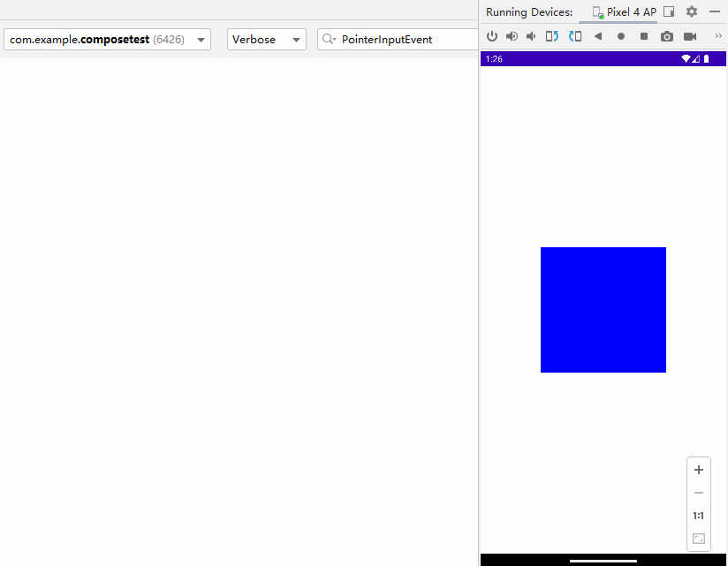The height and width of the screenshot is (566, 728).
Task: Rotate the device left
Action: [x=552, y=36]
